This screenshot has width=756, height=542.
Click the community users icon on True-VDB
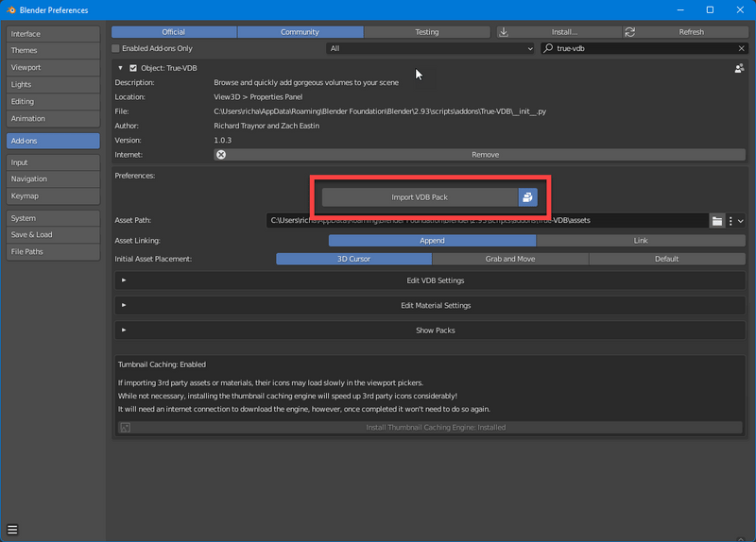739,68
